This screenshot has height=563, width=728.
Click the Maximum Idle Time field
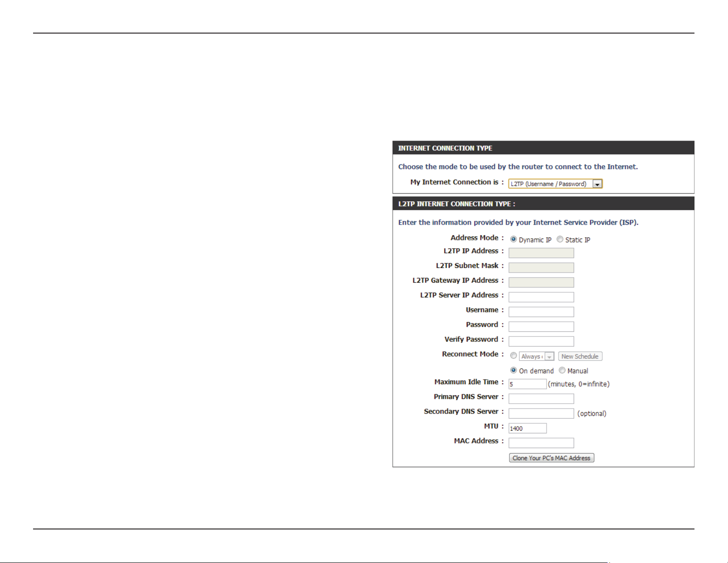527,384
